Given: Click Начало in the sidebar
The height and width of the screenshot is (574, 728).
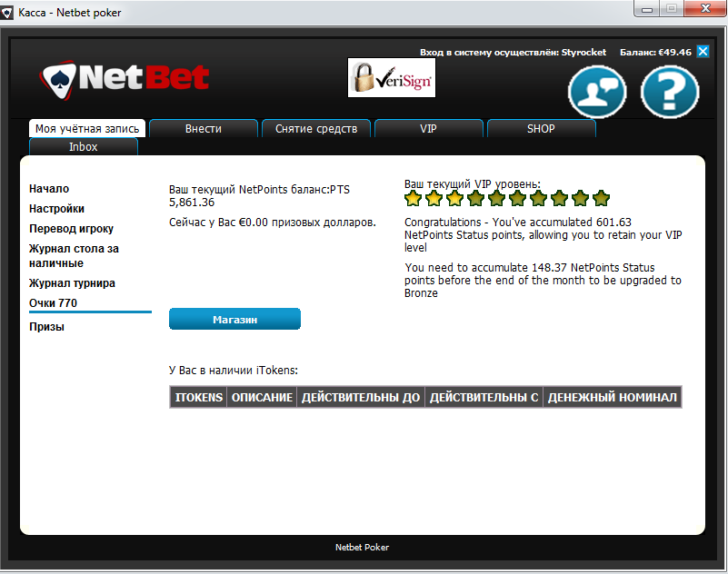Looking at the screenshot, I should (x=49, y=189).
